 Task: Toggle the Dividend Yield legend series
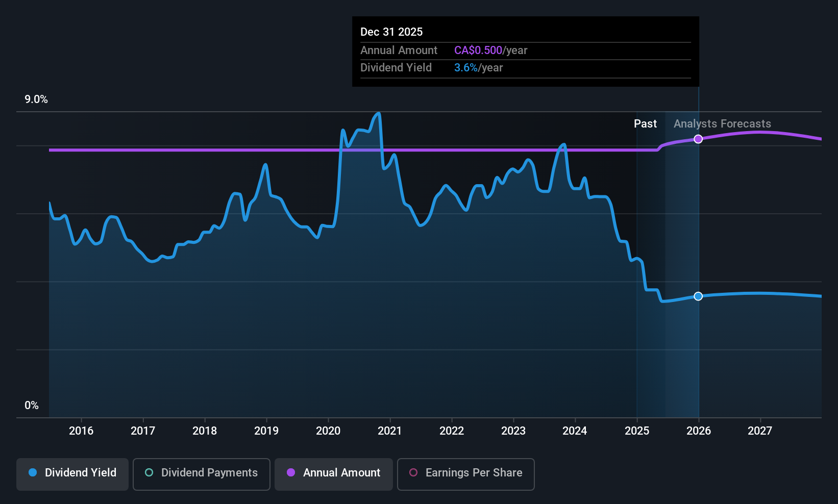pos(72,474)
